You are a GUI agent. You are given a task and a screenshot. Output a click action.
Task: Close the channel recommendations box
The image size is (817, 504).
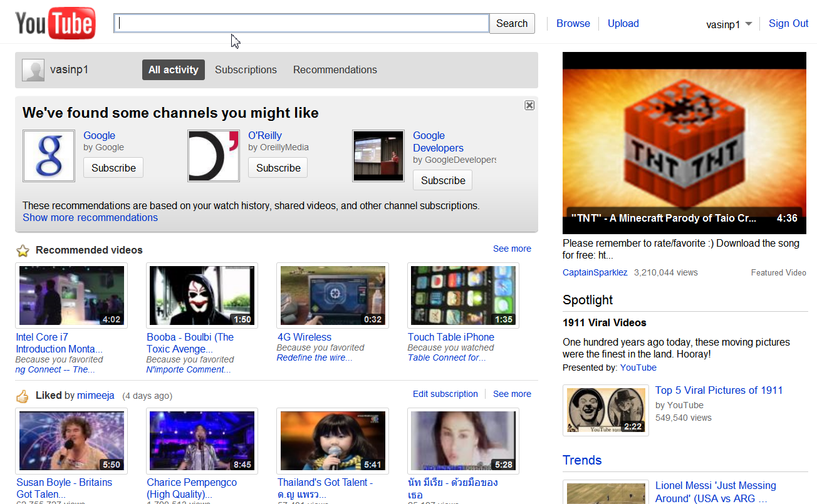coord(529,105)
